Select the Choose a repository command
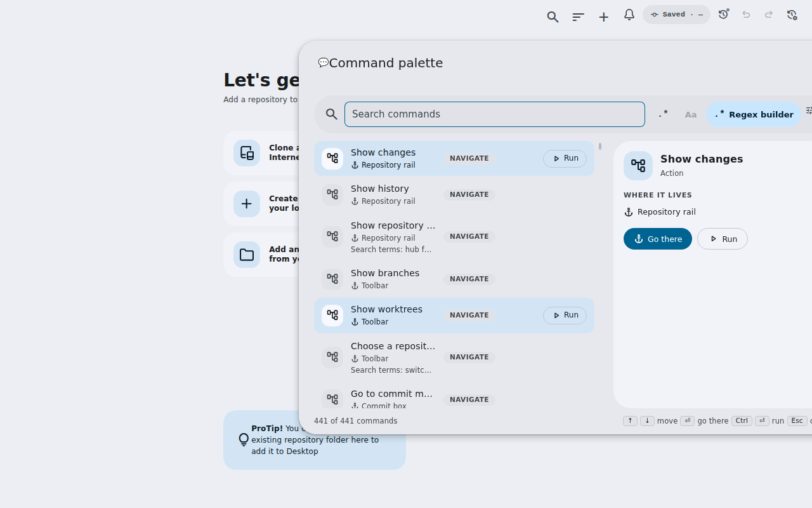This screenshot has height=508, width=812. pyautogui.click(x=454, y=357)
